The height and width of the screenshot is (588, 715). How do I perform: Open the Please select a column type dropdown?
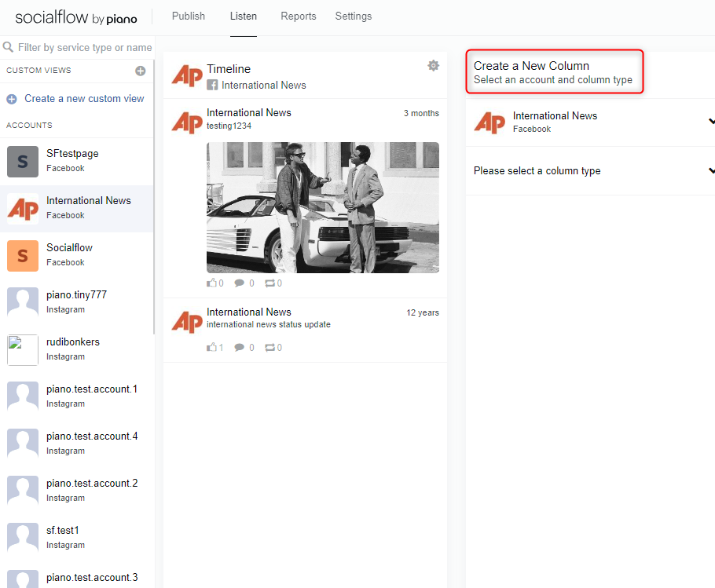[x=591, y=171]
